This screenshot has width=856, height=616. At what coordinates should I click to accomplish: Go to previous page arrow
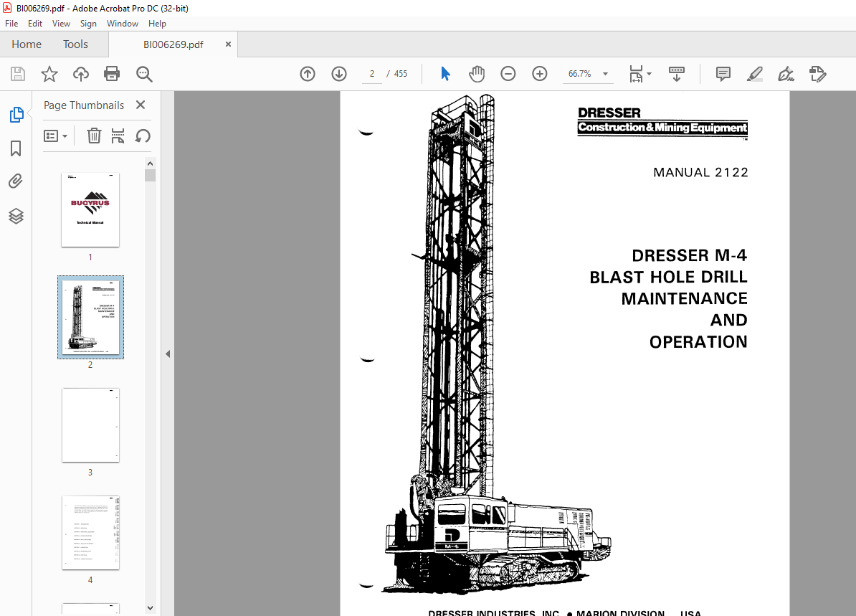click(308, 74)
